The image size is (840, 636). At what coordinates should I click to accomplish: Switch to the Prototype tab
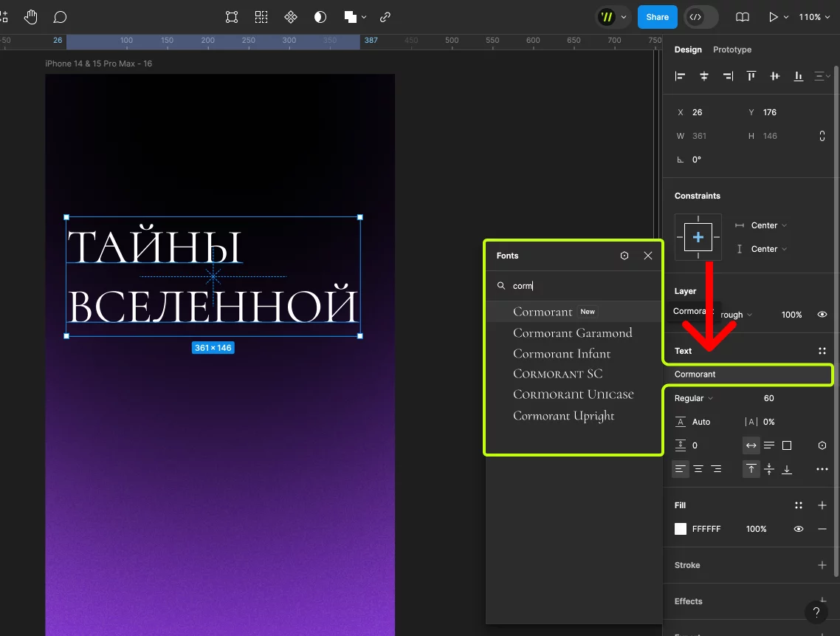[x=731, y=49]
